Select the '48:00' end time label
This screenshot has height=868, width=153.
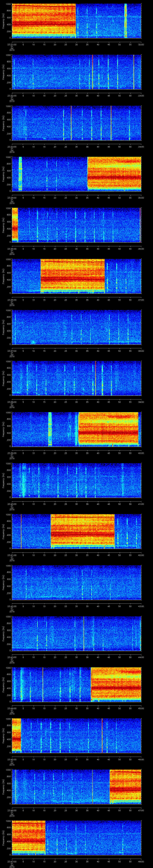(141, 861)
